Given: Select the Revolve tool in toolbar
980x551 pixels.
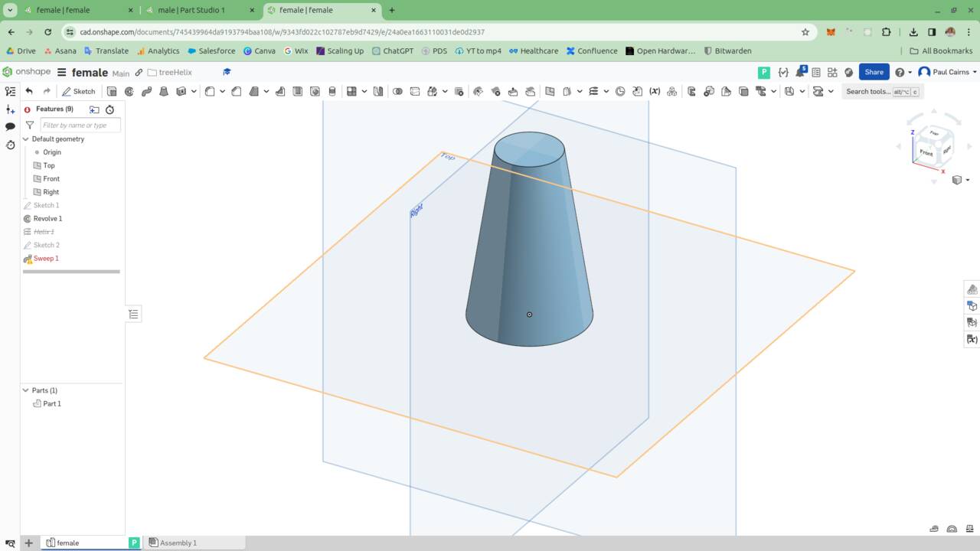Looking at the screenshot, I should pos(129,91).
